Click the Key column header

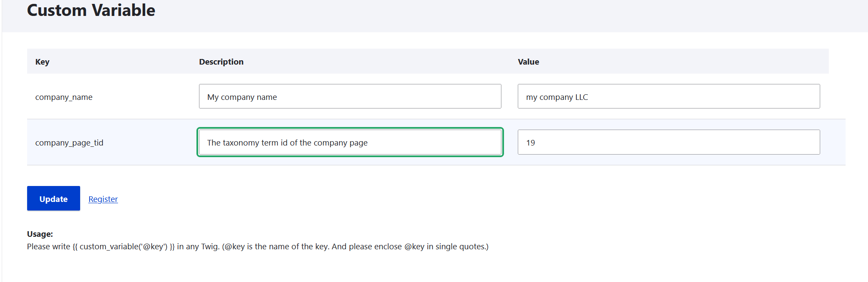coord(42,62)
